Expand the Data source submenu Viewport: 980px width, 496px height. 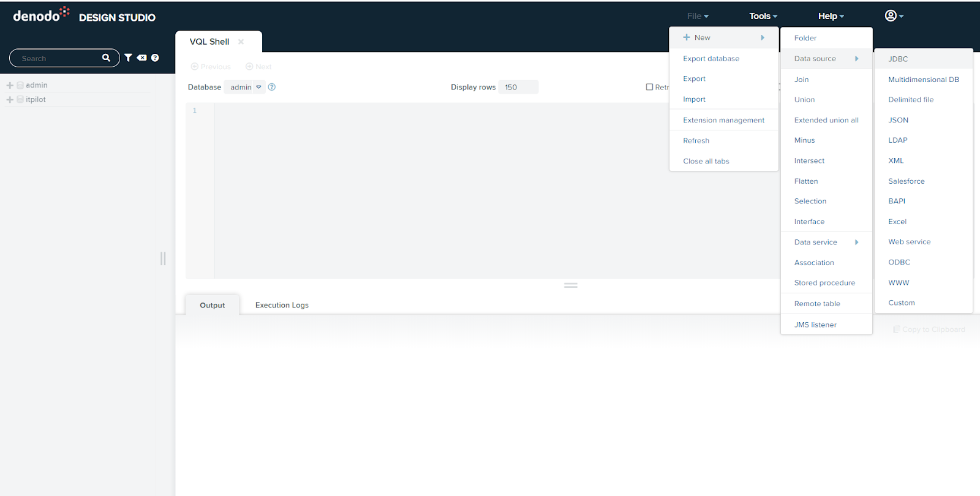pos(826,59)
